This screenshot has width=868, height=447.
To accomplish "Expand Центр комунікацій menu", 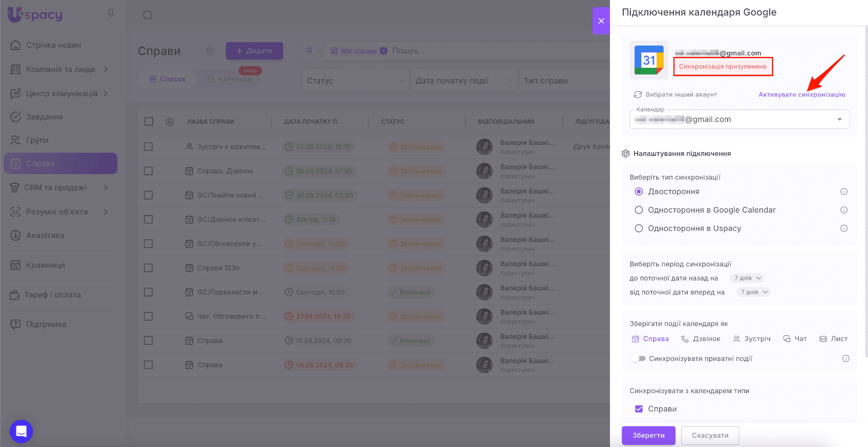I will [x=106, y=93].
